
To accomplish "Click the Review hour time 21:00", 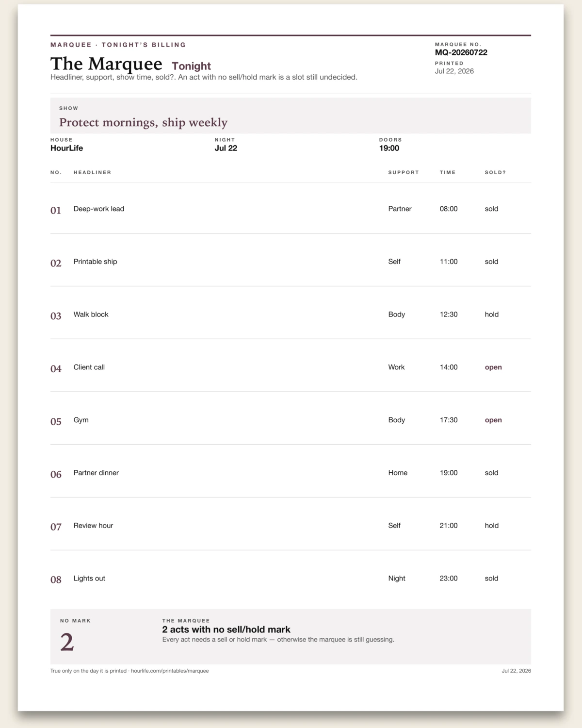I will pos(449,526).
